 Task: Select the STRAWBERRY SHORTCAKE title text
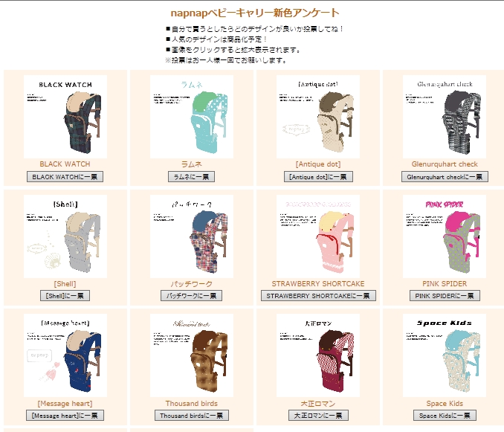pos(318,284)
